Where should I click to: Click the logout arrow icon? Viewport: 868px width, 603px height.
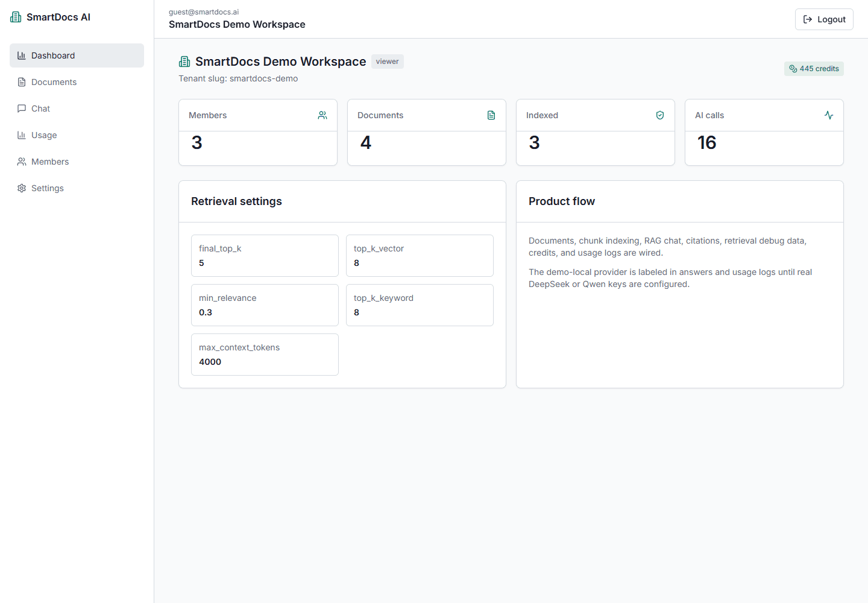pos(808,19)
